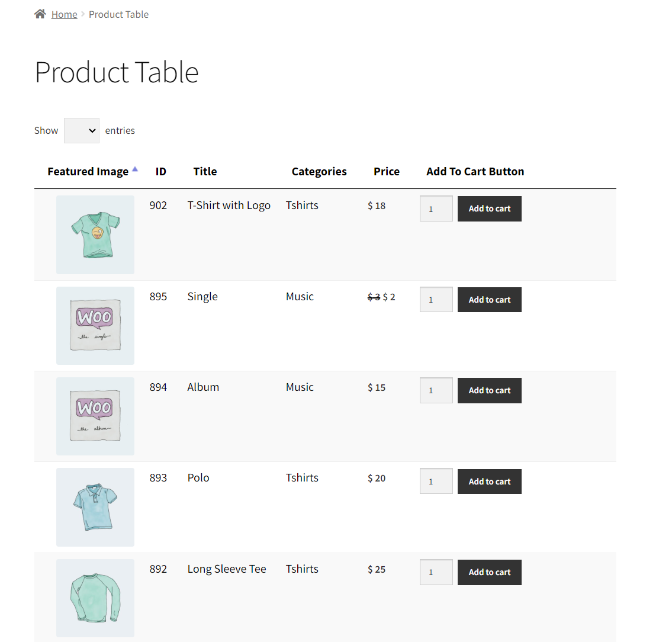Sort products by the ID column header
The image size is (672, 642).
(x=160, y=171)
